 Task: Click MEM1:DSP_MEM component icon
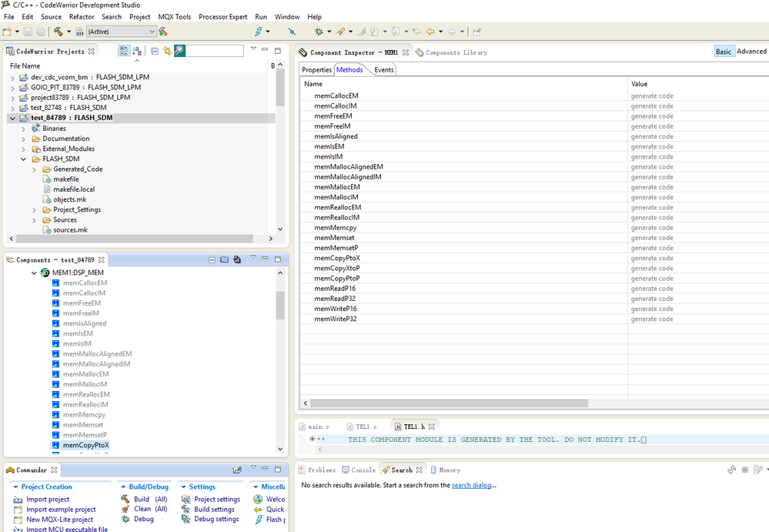click(x=45, y=273)
